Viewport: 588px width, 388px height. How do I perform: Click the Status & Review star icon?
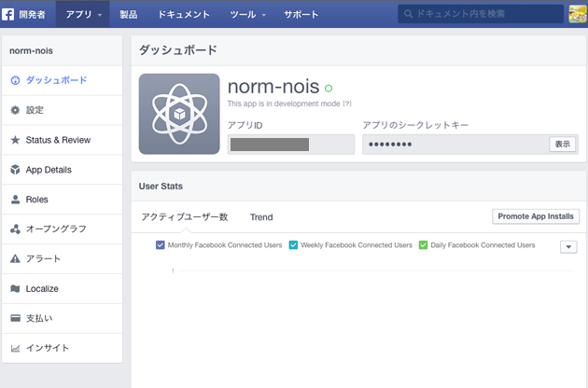coord(15,140)
